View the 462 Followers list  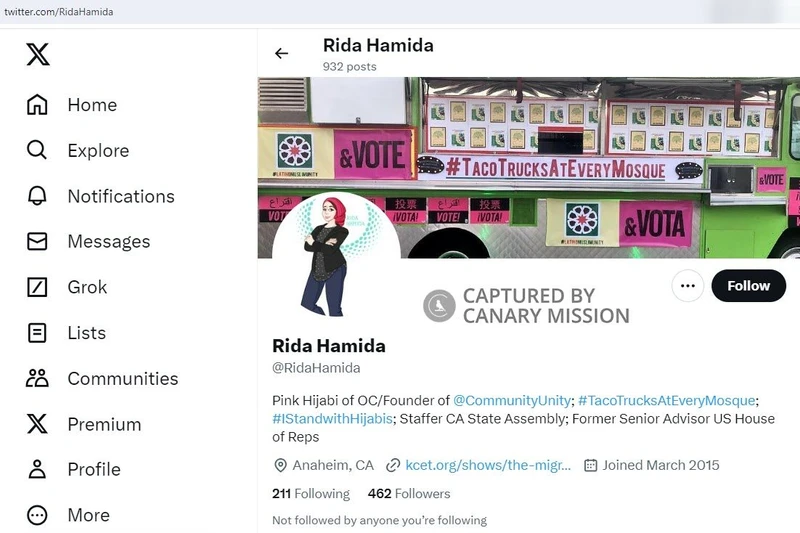(x=409, y=494)
